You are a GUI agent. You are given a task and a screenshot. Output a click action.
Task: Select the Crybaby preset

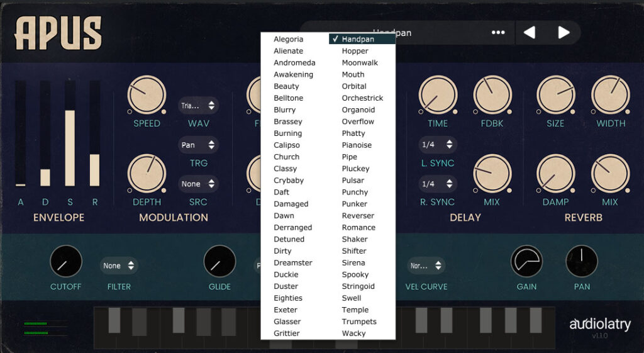point(289,181)
